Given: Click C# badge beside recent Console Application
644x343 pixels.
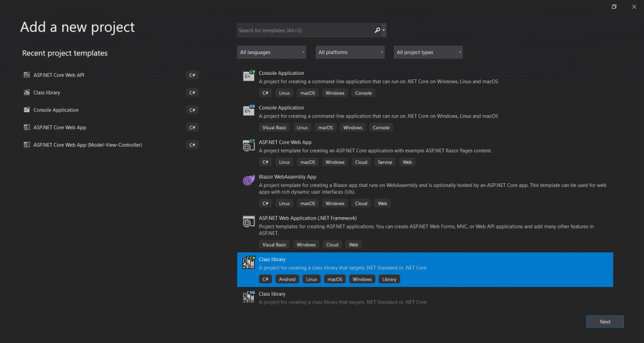Looking at the screenshot, I should tap(192, 110).
